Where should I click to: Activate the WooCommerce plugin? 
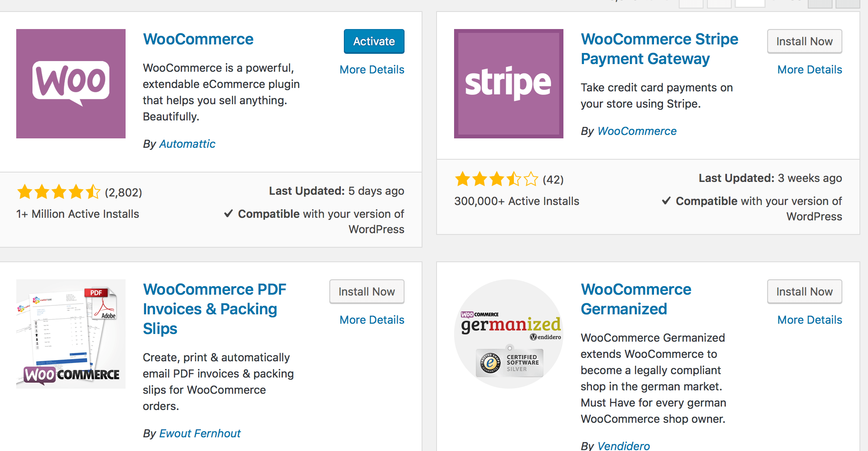coord(374,41)
